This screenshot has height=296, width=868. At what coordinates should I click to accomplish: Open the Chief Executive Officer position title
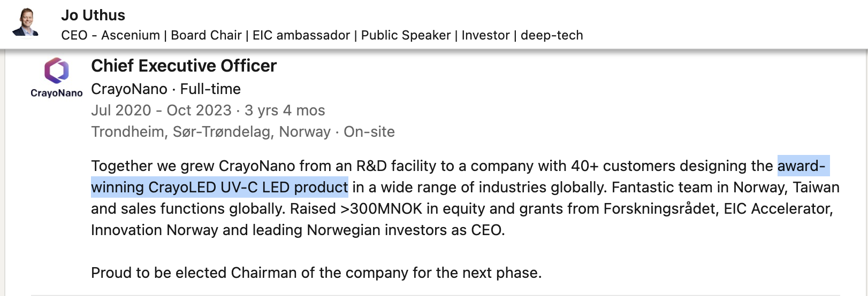point(184,66)
